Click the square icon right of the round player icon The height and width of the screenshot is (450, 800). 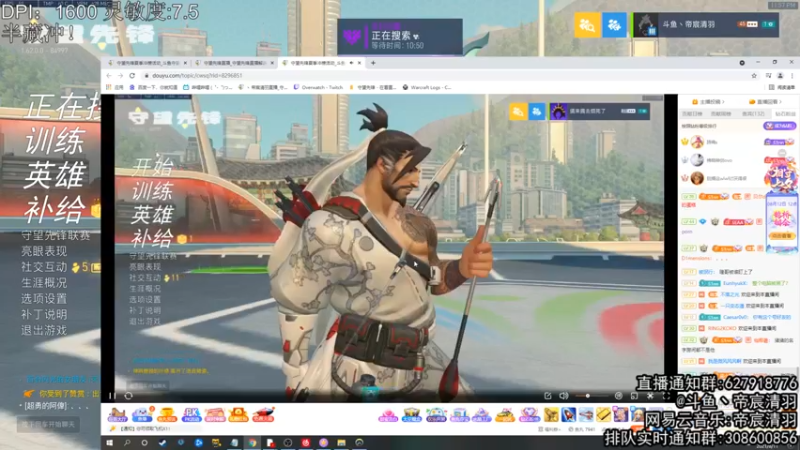(x=634, y=395)
